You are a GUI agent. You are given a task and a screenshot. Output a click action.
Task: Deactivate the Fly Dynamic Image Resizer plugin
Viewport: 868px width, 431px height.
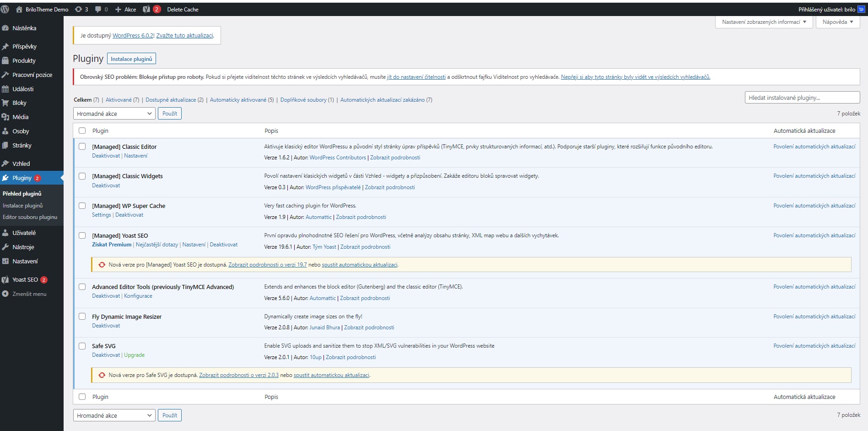[106, 326]
